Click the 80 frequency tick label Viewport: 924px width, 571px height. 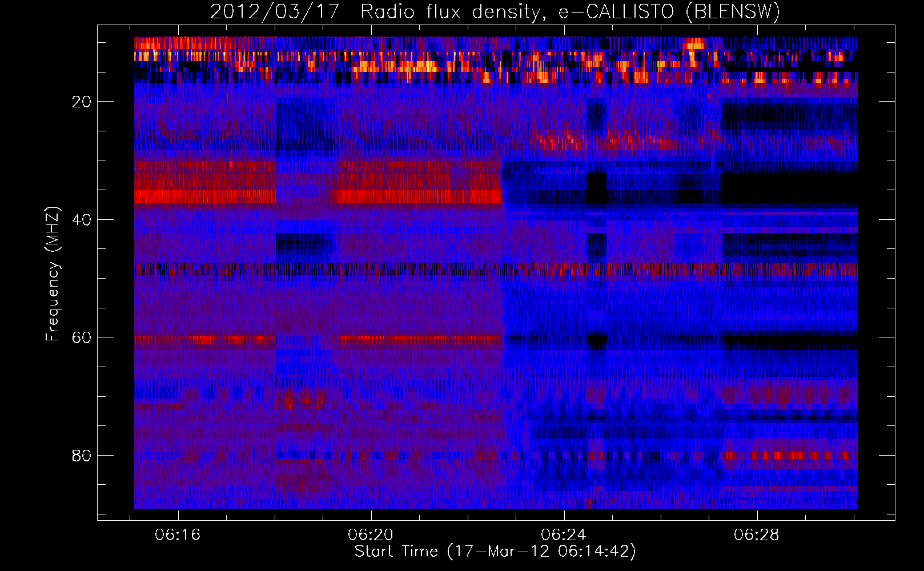[x=82, y=456]
